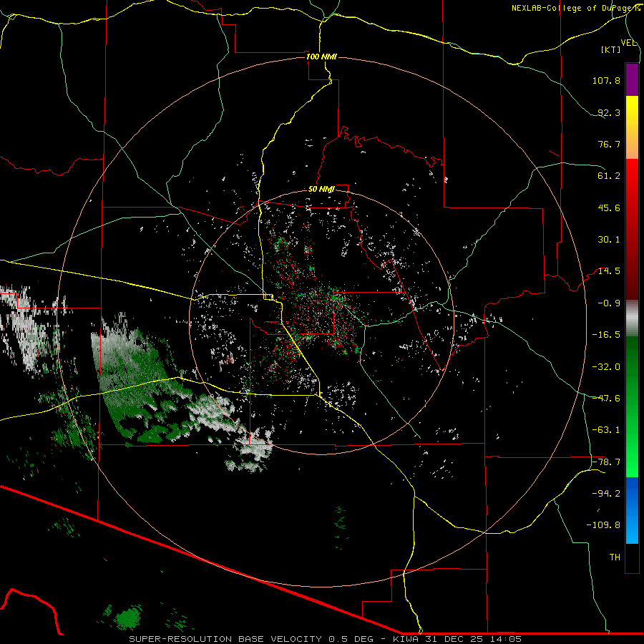
Task: Click the Super-Resolution Base Velocity caption
Action: 326,639
